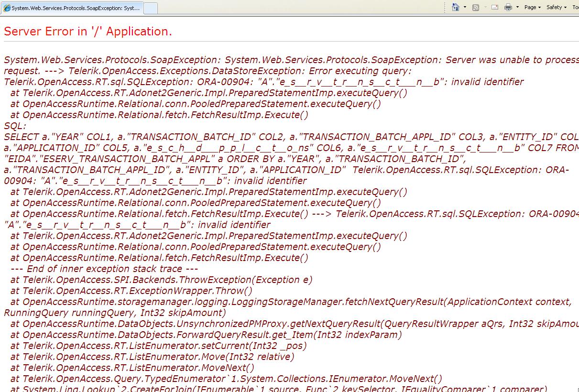Click the 'ExceptionWrapper.Throw()' stack line

click(131, 291)
